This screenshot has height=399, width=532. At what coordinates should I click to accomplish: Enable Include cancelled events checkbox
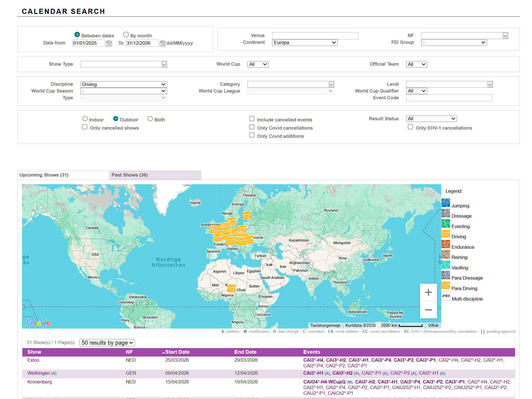[x=252, y=119]
